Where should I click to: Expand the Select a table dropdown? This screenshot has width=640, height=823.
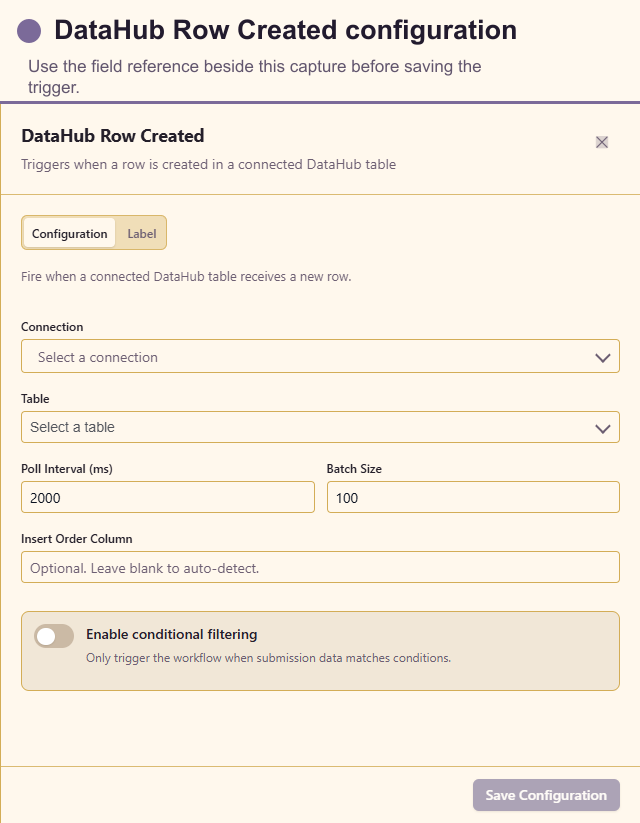coord(320,427)
